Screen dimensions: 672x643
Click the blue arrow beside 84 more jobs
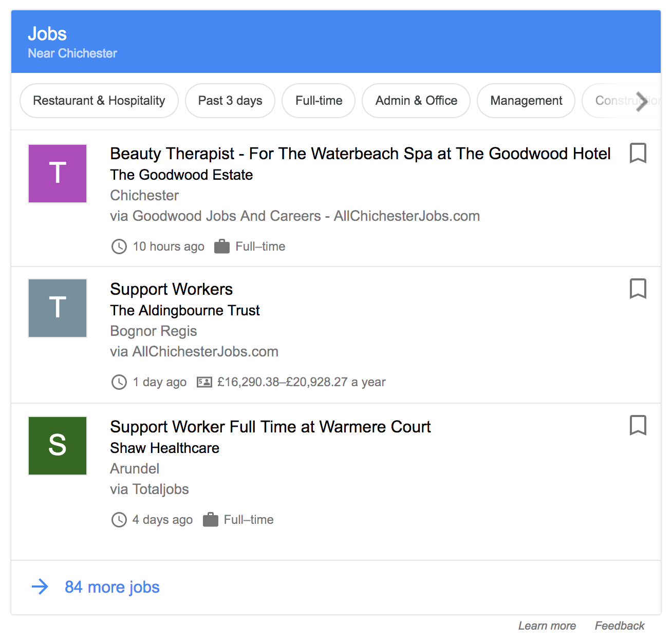click(40, 587)
